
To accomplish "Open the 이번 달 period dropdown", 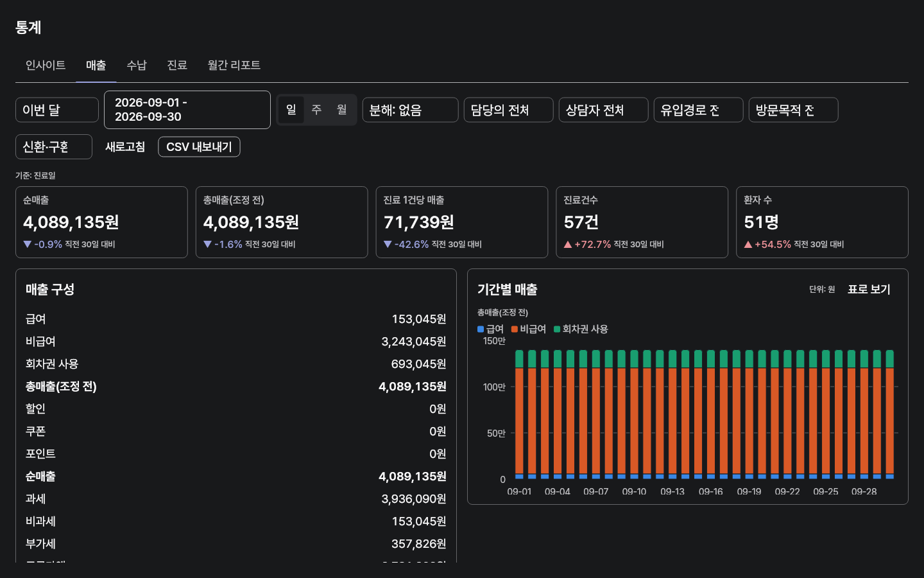I will 57,110.
